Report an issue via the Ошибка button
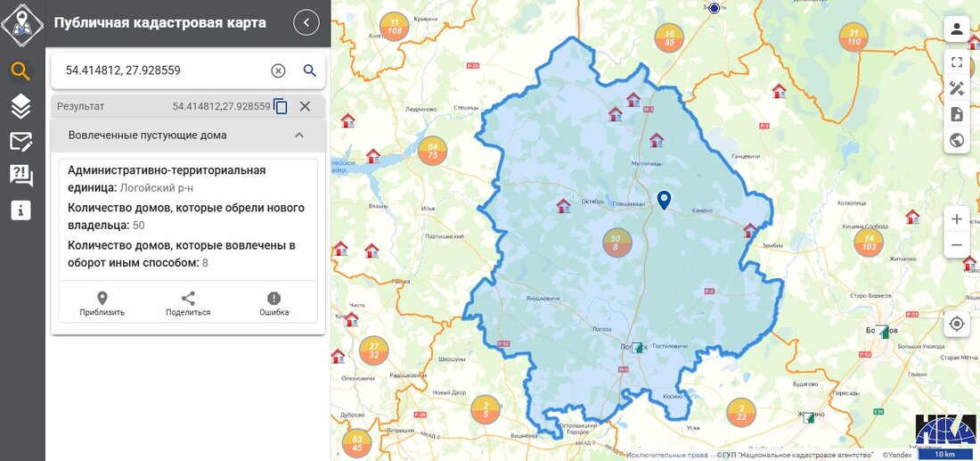 tap(274, 304)
